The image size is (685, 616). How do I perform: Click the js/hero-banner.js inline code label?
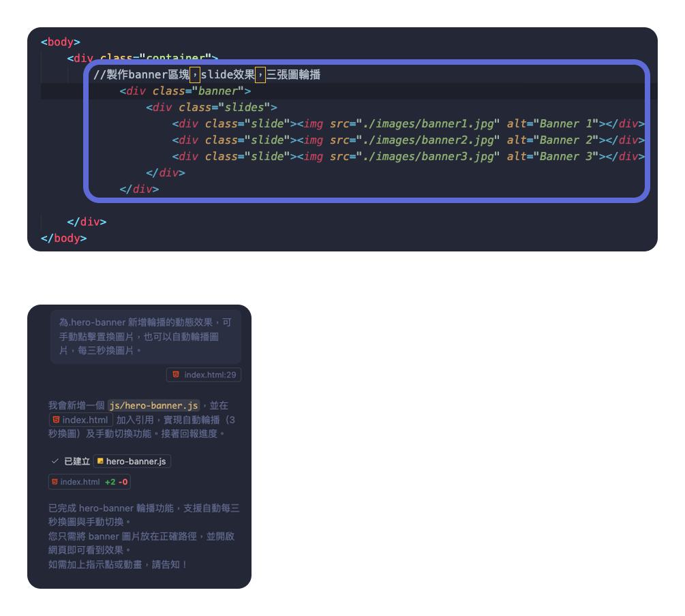click(x=154, y=405)
